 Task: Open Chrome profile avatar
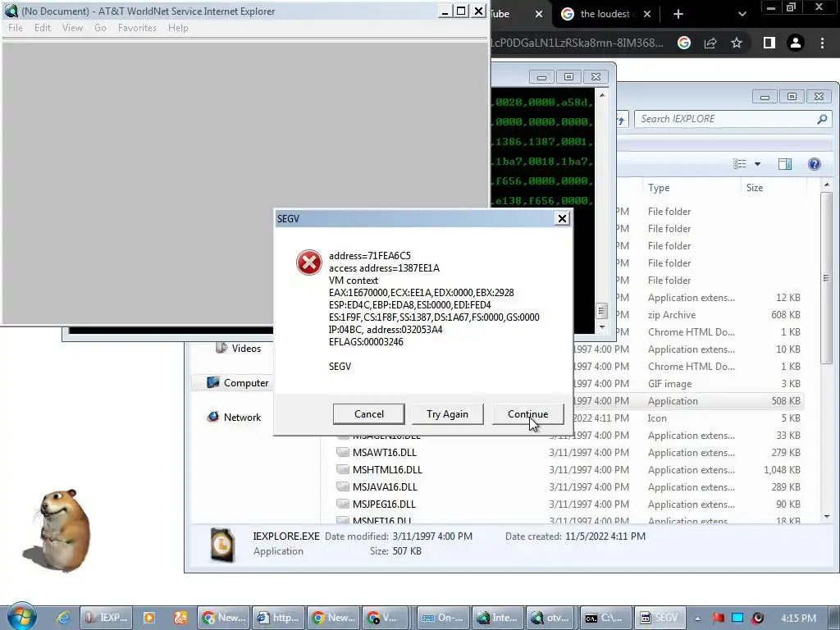coord(796,43)
